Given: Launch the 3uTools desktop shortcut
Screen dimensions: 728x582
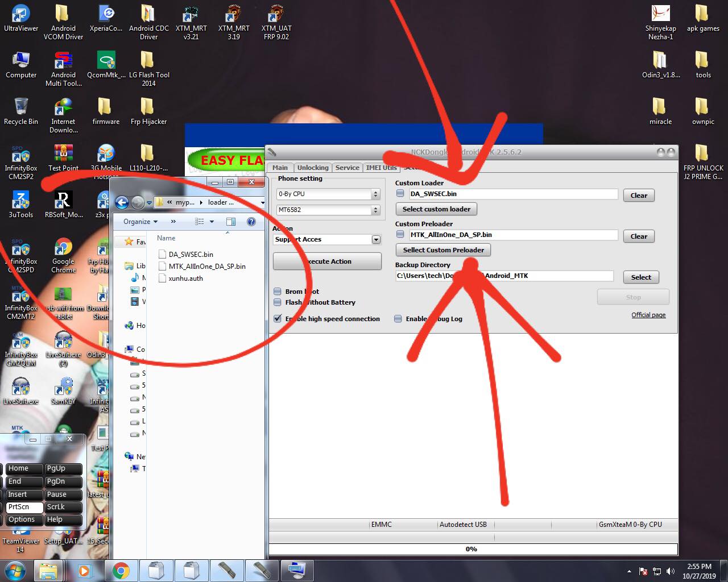Looking at the screenshot, I should click(21, 205).
